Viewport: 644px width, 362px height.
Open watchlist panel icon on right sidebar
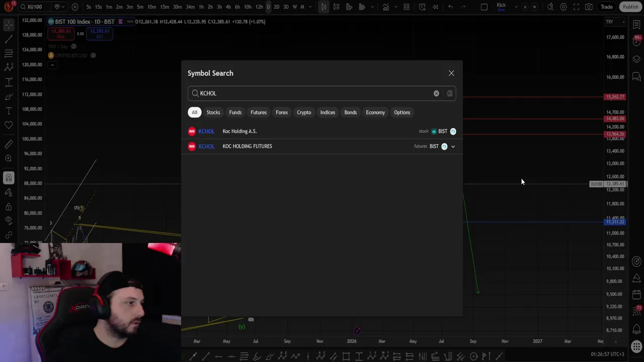(636, 24)
